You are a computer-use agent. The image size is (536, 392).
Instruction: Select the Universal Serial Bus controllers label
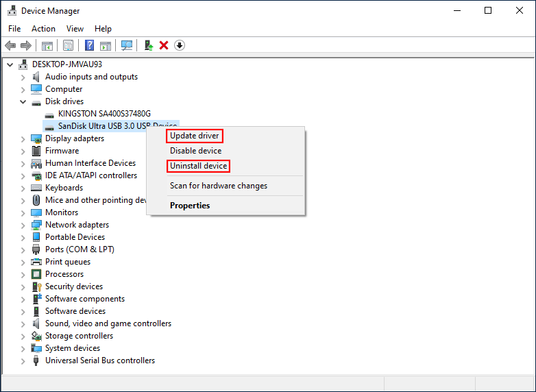pos(100,360)
